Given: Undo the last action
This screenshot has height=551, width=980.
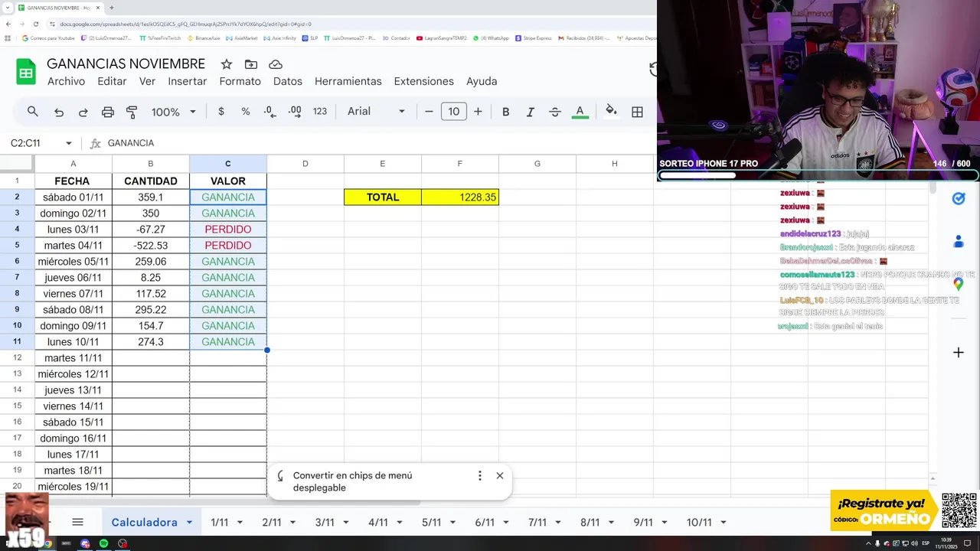Looking at the screenshot, I should click(x=59, y=112).
